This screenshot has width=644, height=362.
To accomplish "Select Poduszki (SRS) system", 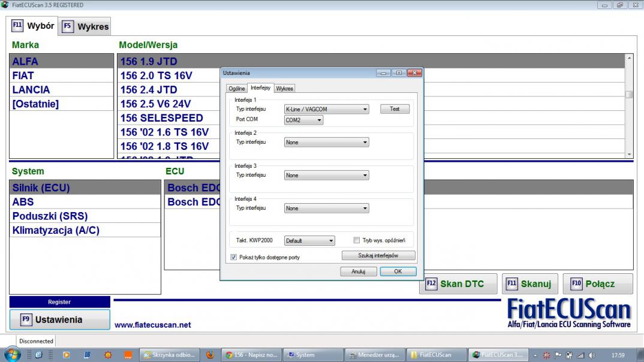I will pos(85,216).
